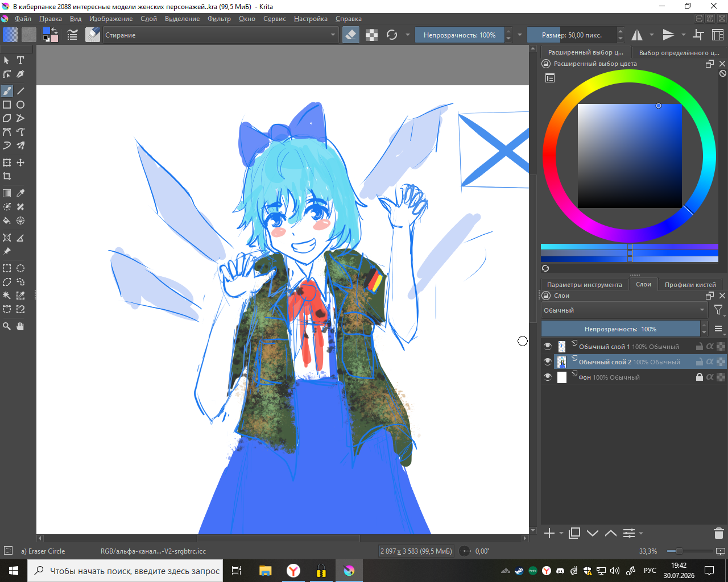Screen dimensions: 728x582
Task: Toggle visibility of Фон layer
Action: (548, 377)
